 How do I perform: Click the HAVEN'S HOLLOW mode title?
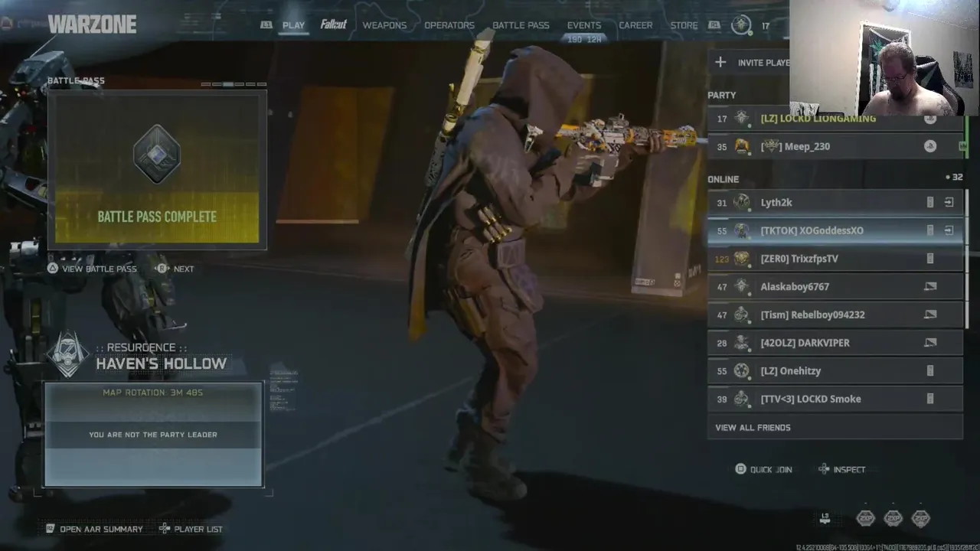pyautogui.click(x=161, y=364)
